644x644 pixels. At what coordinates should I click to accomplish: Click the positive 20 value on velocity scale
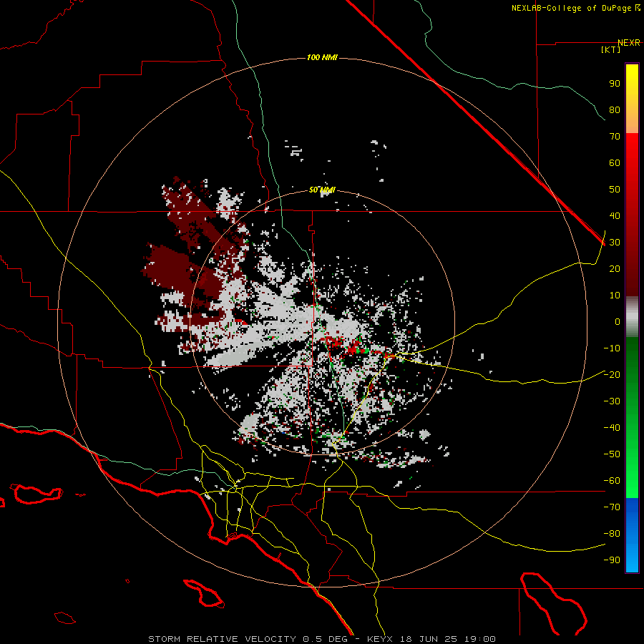point(615,268)
